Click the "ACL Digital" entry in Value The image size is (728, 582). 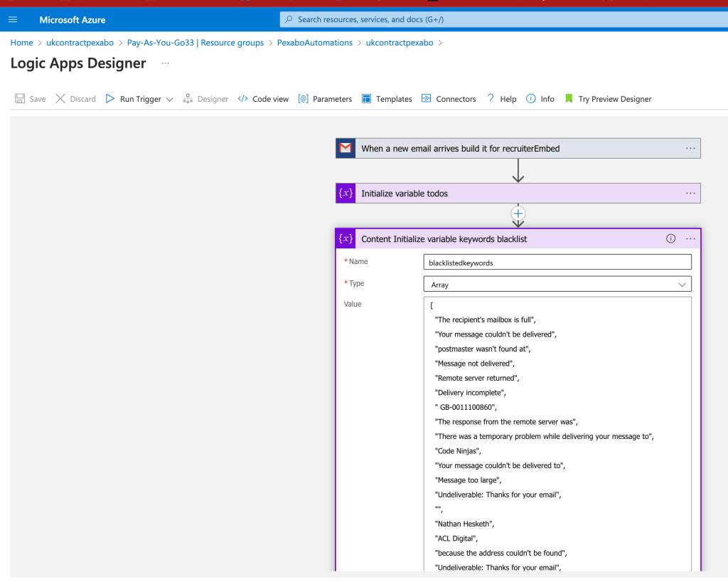point(456,539)
